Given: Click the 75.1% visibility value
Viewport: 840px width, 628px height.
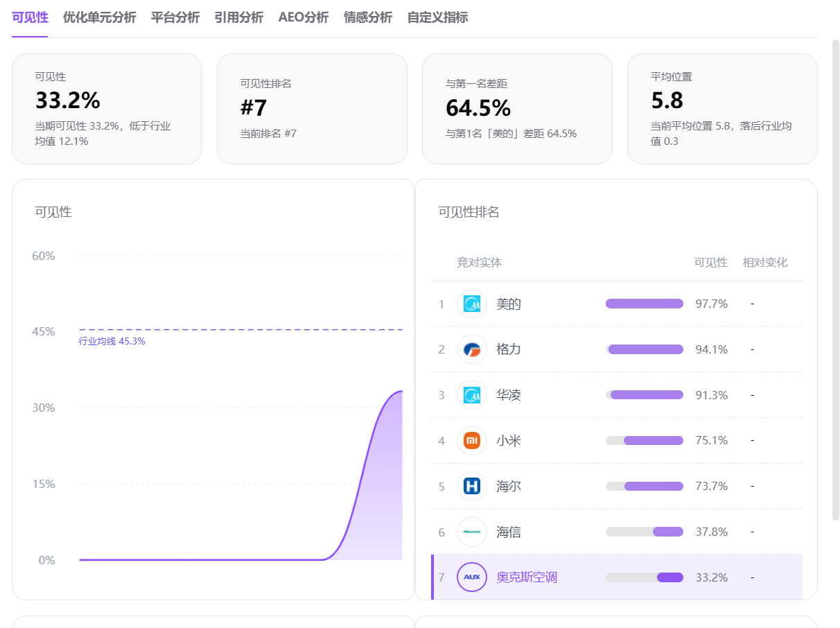Looking at the screenshot, I should [x=712, y=441].
